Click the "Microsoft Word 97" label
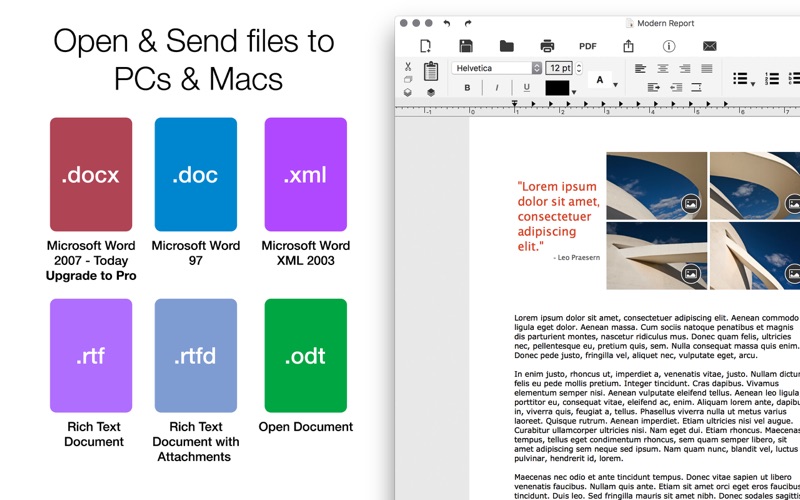Image resolution: width=800 pixels, height=500 pixels. pyautogui.click(x=195, y=253)
